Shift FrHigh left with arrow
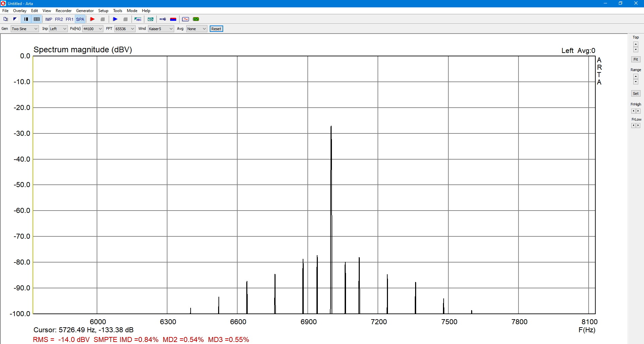This screenshot has height=344, width=644. pos(633,111)
